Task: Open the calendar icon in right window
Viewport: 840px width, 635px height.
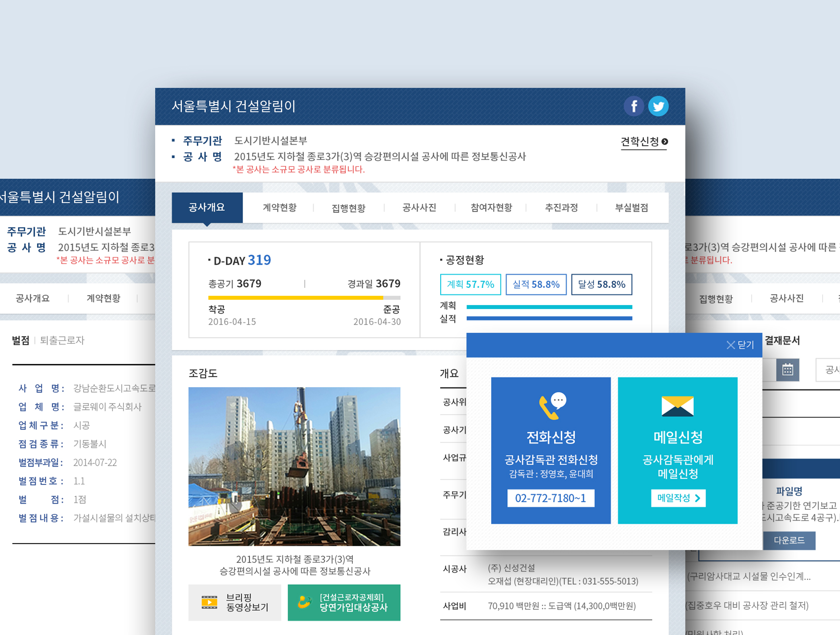Action: (x=788, y=370)
